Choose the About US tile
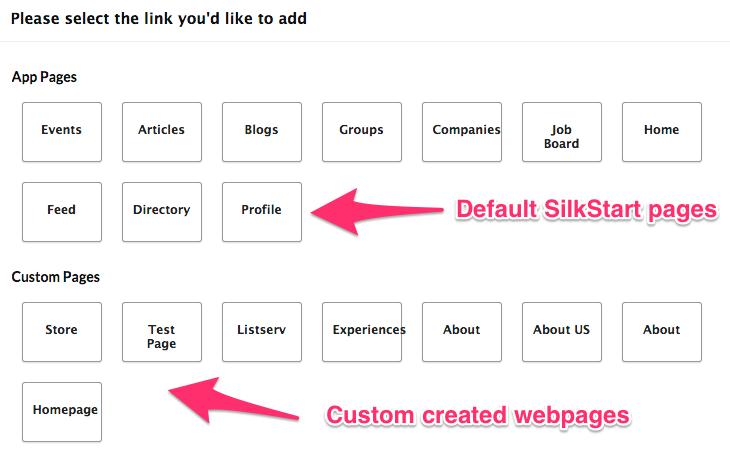Viewport: 730px width, 456px height. (x=562, y=331)
